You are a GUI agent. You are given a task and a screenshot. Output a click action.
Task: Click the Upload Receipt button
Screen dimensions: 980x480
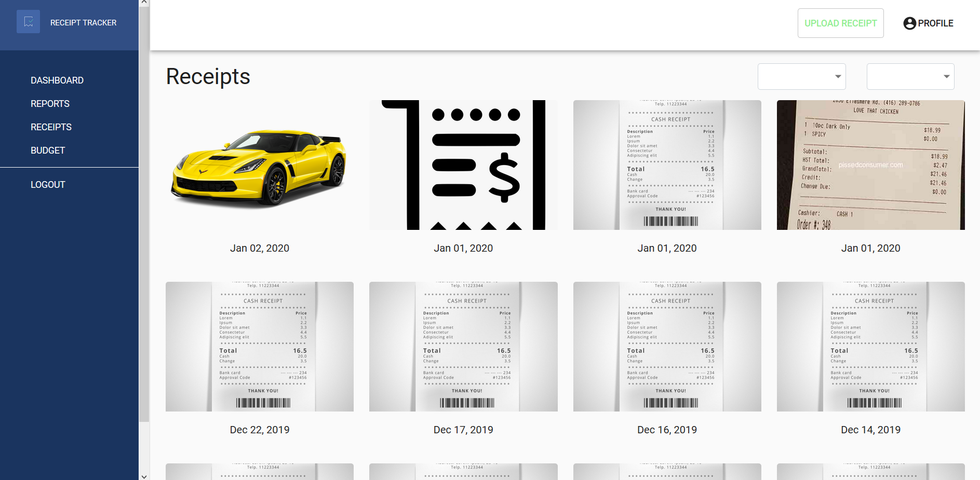(x=840, y=23)
